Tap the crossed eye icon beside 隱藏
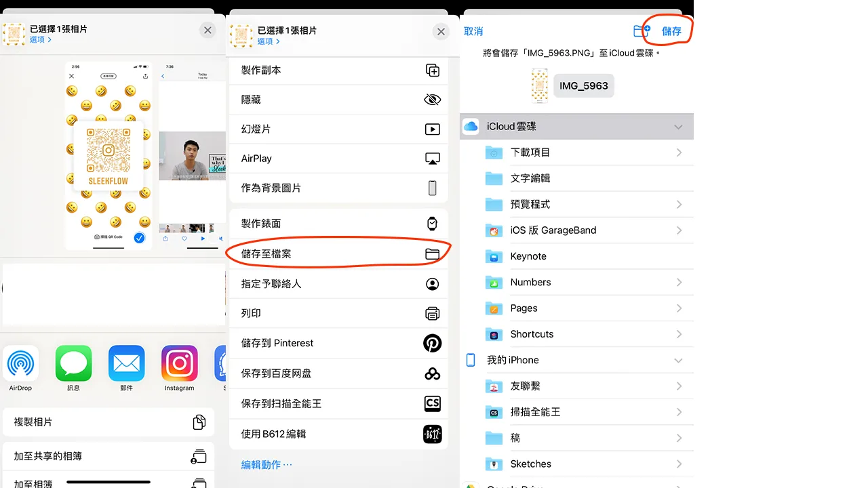The height and width of the screenshot is (488, 868). (432, 100)
